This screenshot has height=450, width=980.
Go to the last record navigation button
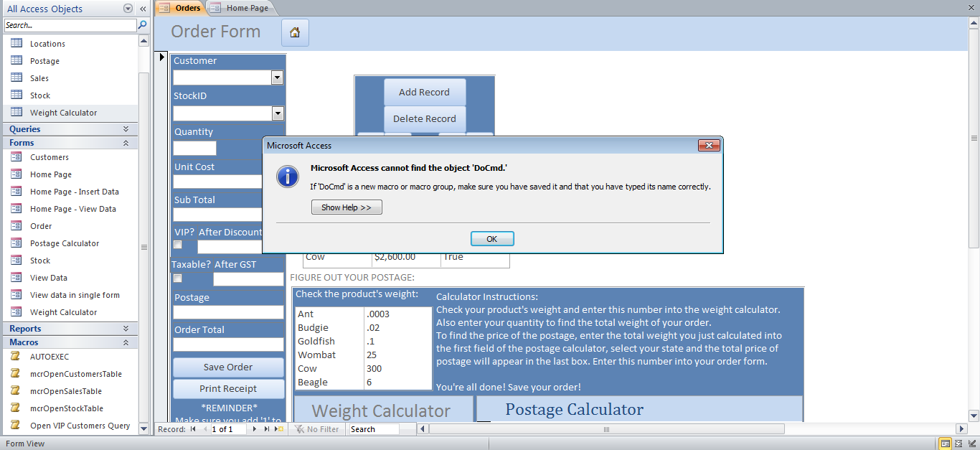[x=267, y=429]
